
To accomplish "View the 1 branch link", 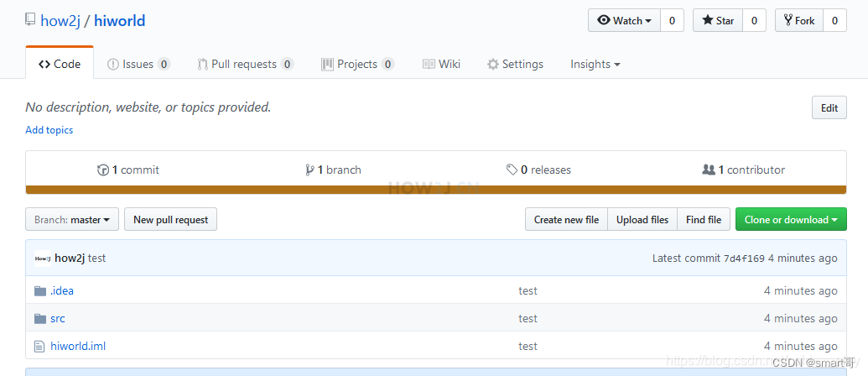I will 333,170.
